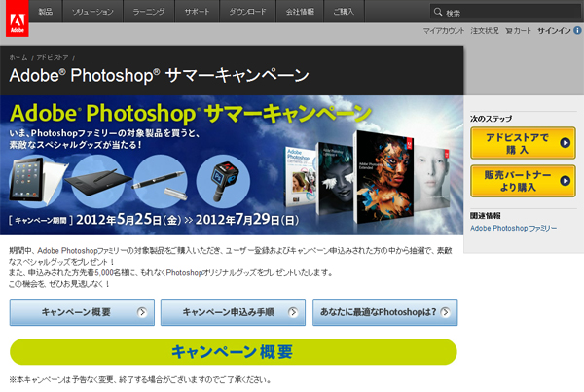The width and height of the screenshot is (584, 392).
Task: Click the cart icon next to カート
Action: coord(509,31)
